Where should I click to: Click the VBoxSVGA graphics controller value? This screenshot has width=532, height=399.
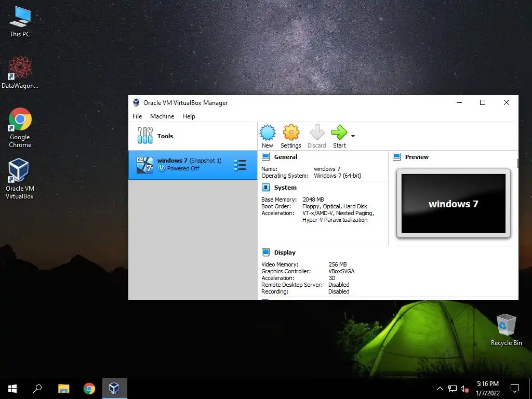341,271
